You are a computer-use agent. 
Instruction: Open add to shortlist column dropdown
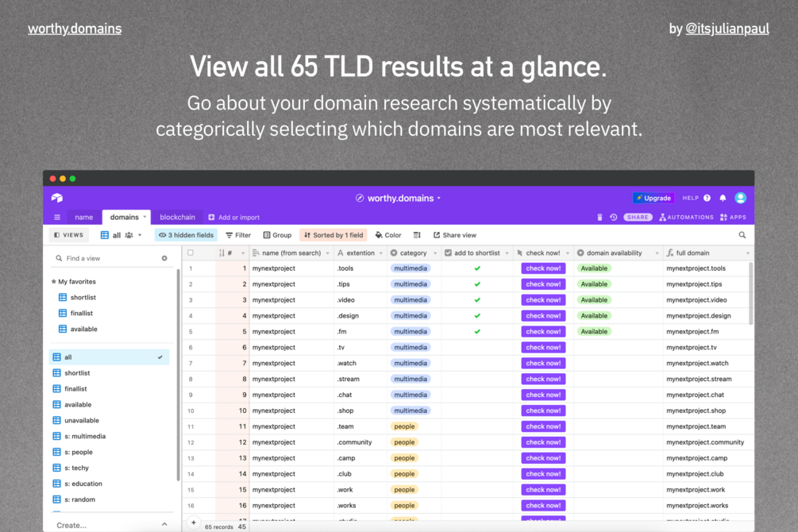coord(507,253)
